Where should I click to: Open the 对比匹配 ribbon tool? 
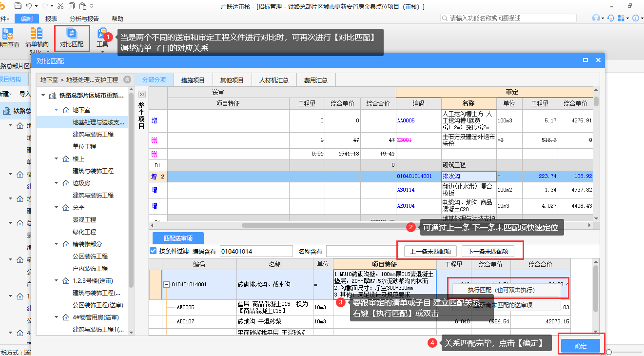72,39
